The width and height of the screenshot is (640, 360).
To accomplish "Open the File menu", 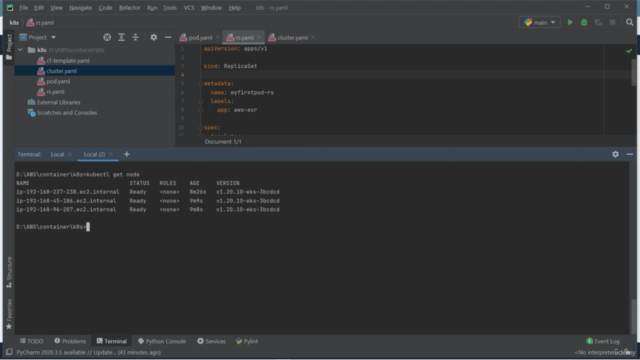I will 23,8.
